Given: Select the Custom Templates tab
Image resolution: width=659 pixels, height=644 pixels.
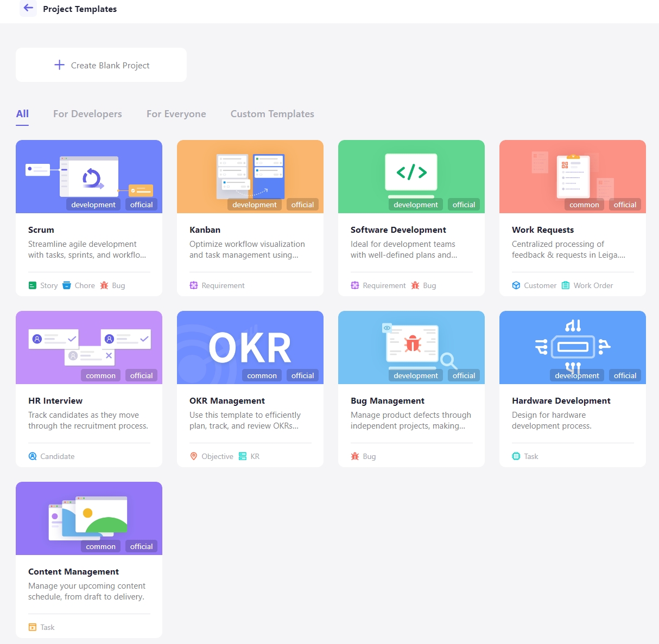Looking at the screenshot, I should coord(273,114).
